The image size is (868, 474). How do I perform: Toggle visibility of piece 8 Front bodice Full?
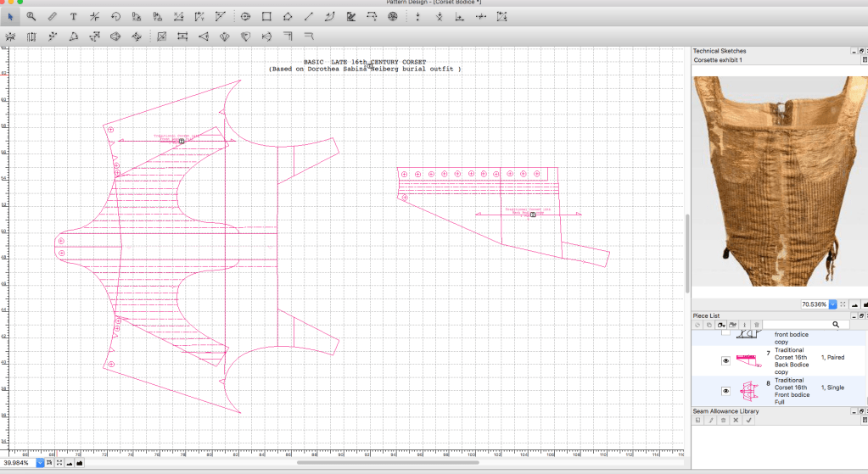click(x=725, y=391)
